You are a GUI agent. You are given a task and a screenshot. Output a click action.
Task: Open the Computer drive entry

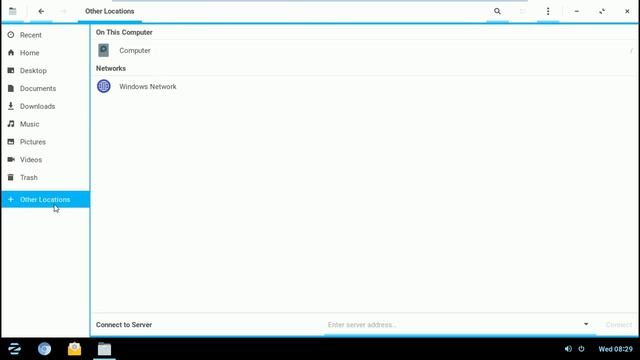click(x=364, y=51)
